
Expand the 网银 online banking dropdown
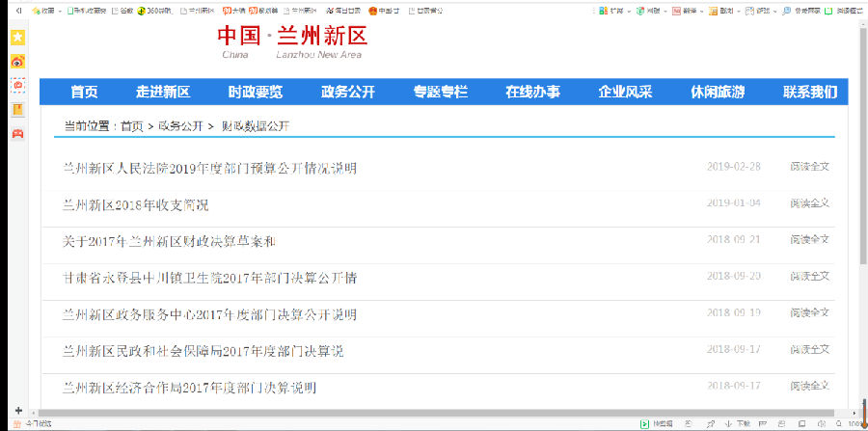tap(653, 10)
